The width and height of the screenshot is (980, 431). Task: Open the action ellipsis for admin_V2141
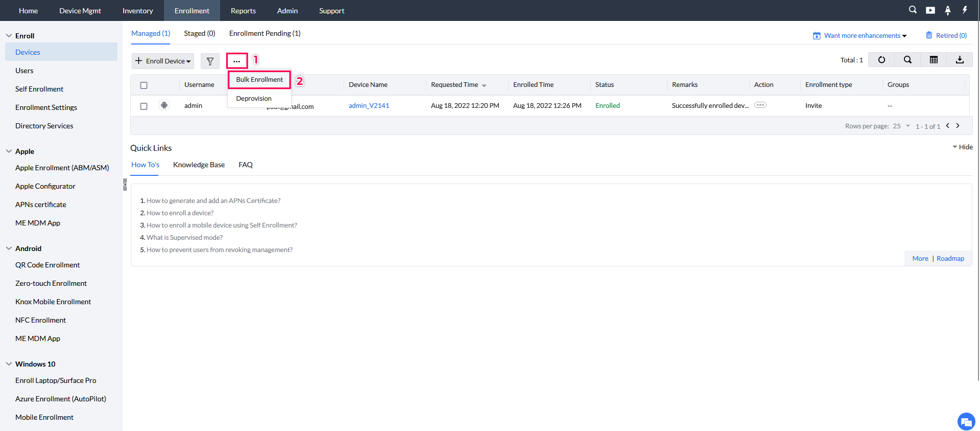click(760, 105)
